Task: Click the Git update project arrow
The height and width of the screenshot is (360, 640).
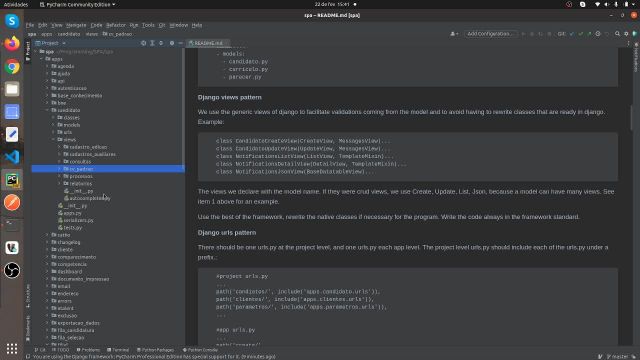Action: (x=572, y=34)
